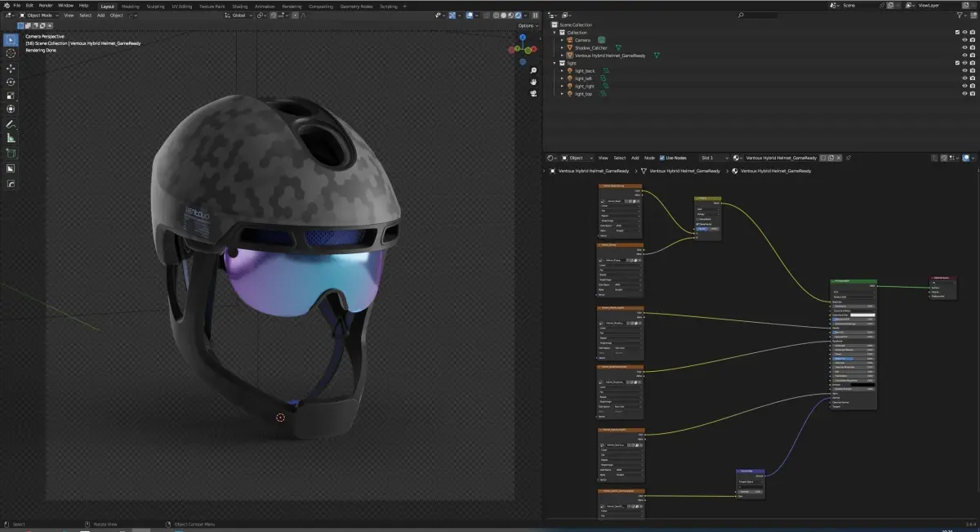Select the Select Box tool in viewport toolbar
Viewport: 980px width, 532px height.
(11, 39)
